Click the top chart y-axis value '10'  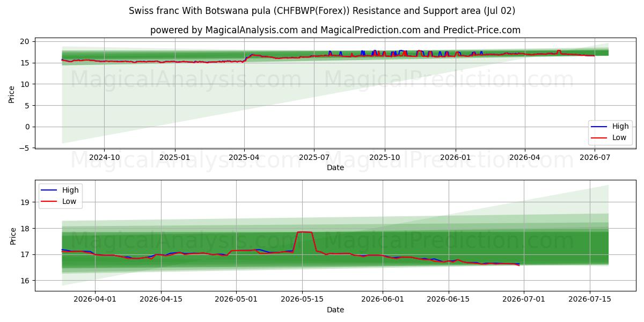click(26, 84)
